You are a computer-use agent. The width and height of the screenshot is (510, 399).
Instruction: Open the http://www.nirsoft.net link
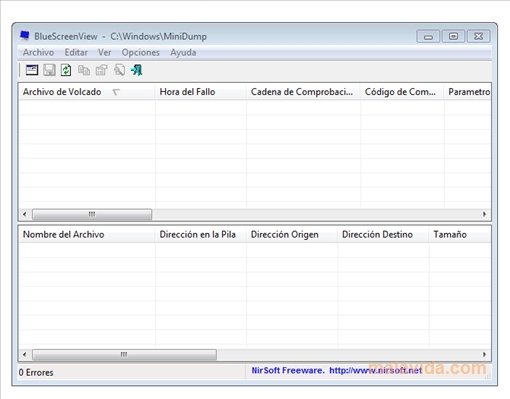(376, 370)
